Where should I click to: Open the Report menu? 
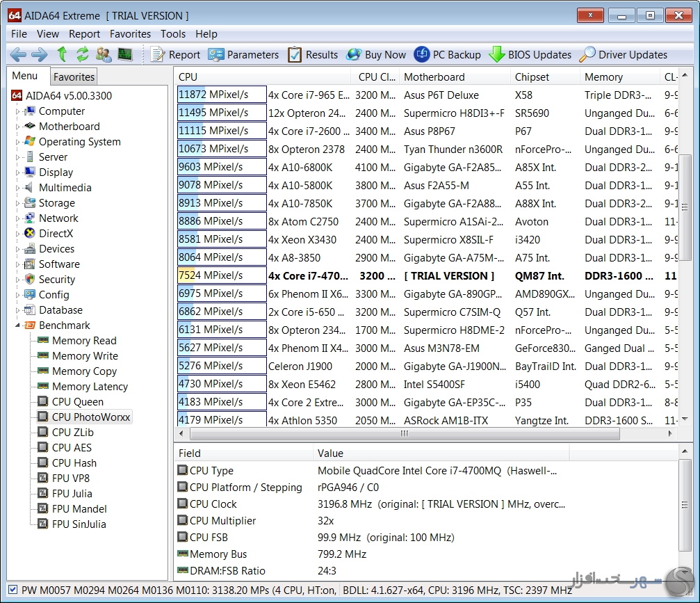[84, 34]
